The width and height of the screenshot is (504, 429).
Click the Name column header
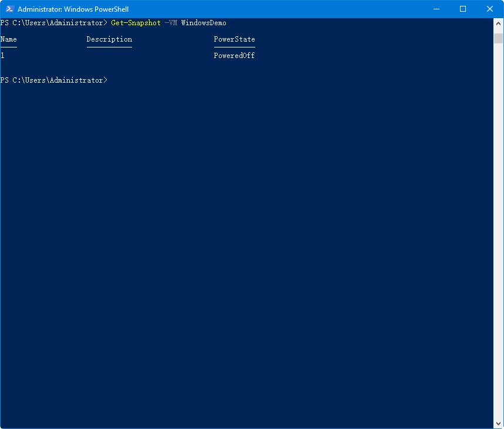click(x=9, y=39)
